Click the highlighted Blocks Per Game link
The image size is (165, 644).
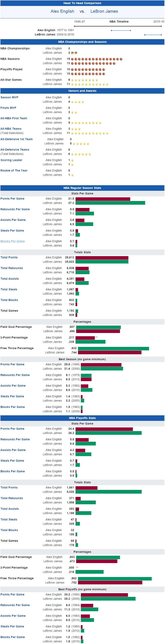(12, 242)
